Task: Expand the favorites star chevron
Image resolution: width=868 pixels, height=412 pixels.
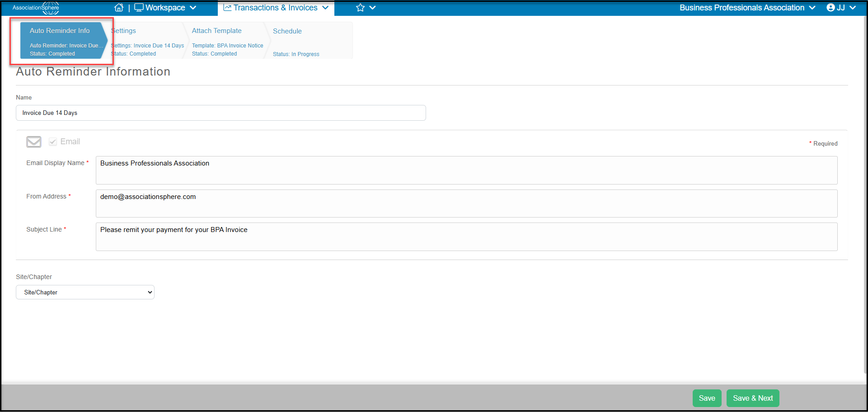Action: click(x=372, y=8)
